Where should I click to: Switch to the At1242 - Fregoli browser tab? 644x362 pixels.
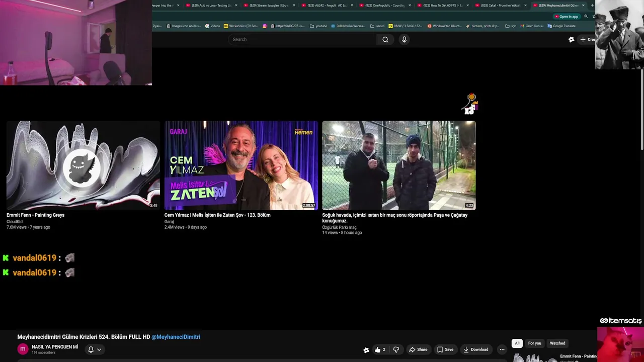[x=328, y=6]
